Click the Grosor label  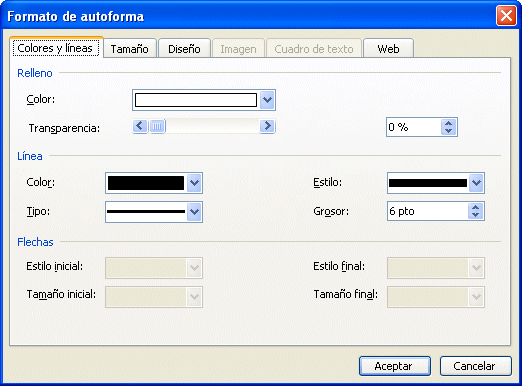click(331, 211)
